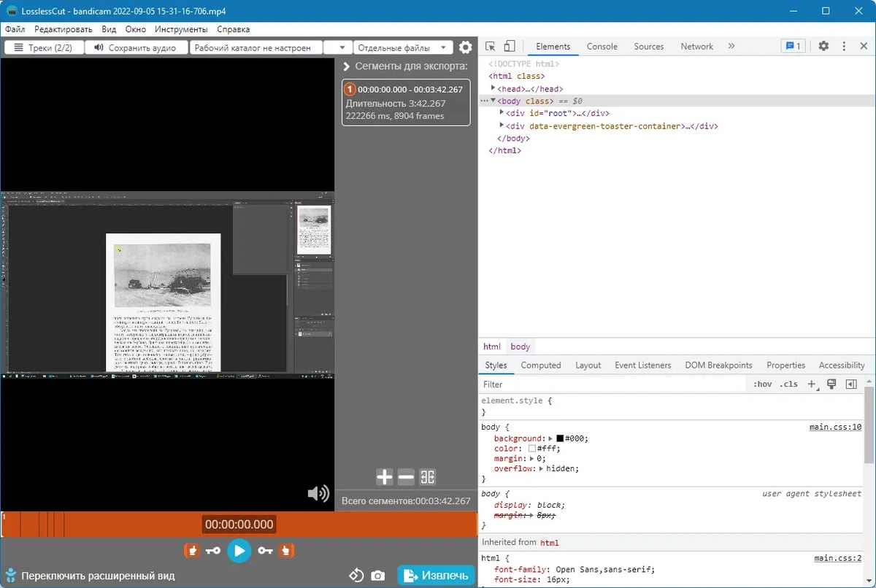This screenshot has width=876, height=588.
Task: Open the Инструменты menu
Action: pyautogui.click(x=181, y=29)
